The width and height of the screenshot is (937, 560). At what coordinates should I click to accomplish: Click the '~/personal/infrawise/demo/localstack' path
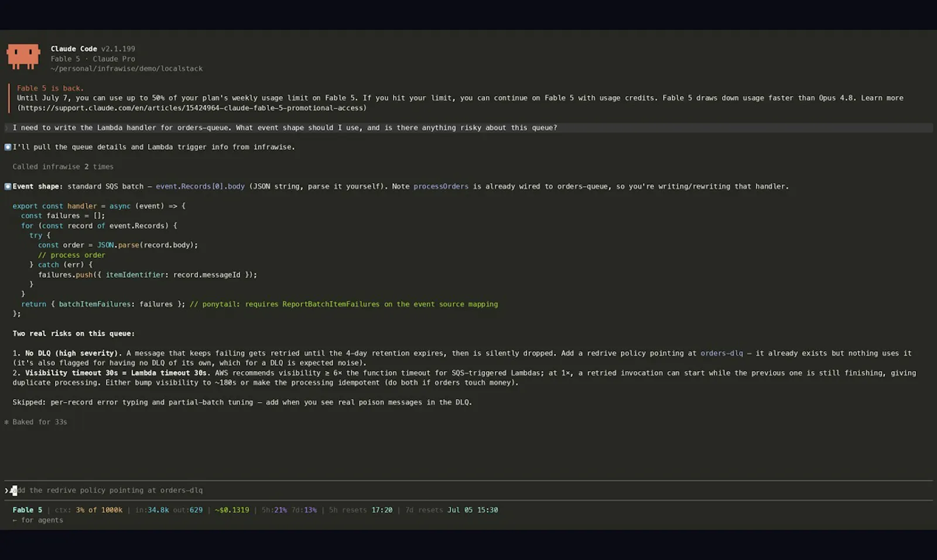pos(126,68)
